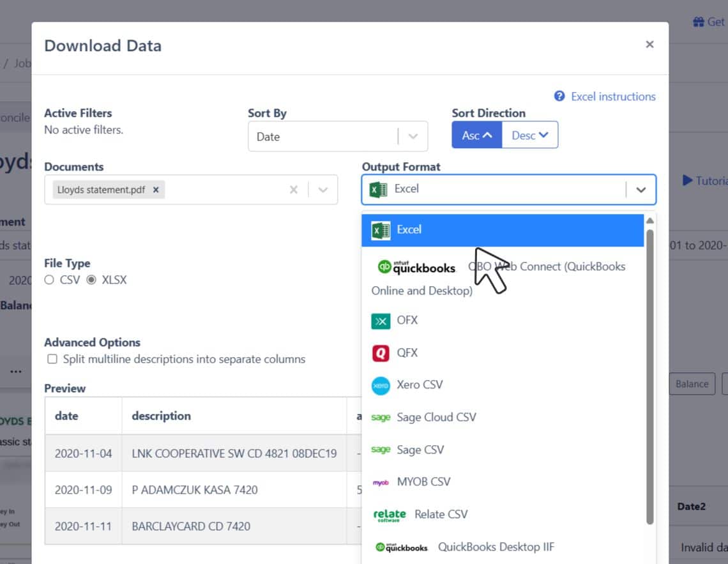Image resolution: width=728 pixels, height=564 pixels.
Task: Click the date column header in Preview
Action: tap(84, 416)
